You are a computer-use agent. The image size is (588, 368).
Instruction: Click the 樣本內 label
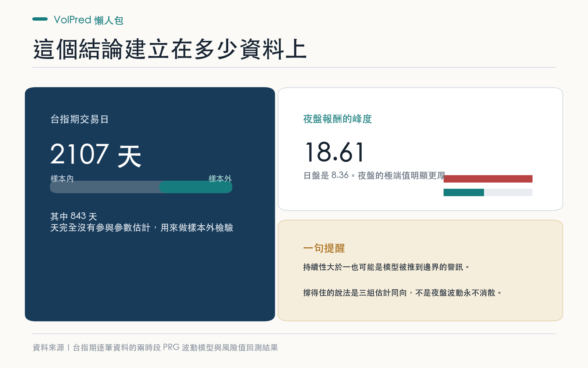pos(62,178)
